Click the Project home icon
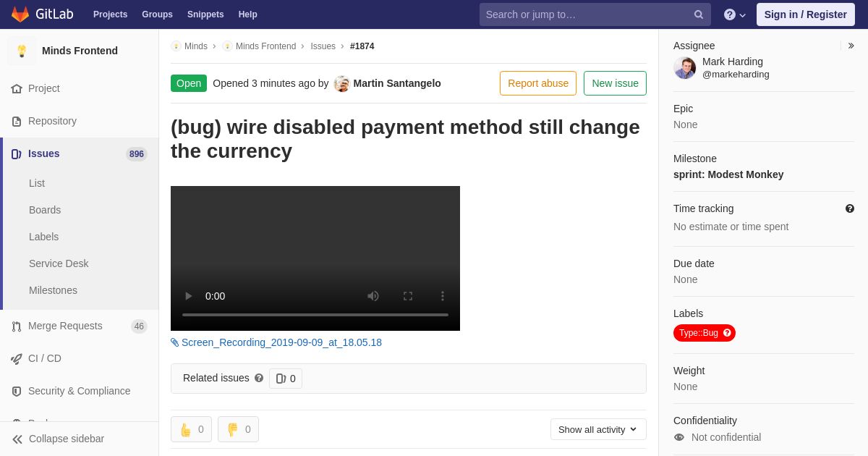868x456 pixels. pyautogui.click(x=17, y=88)
